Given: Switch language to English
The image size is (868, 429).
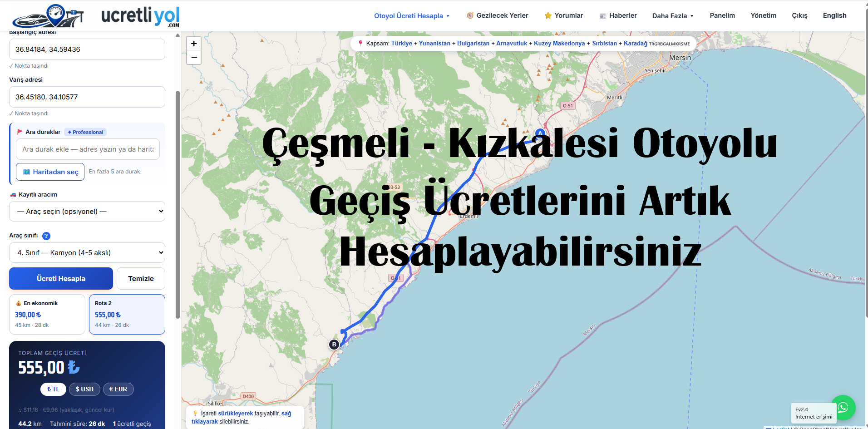Looking at the screenshot, I should pyautogui.click(x=835, y=15).
